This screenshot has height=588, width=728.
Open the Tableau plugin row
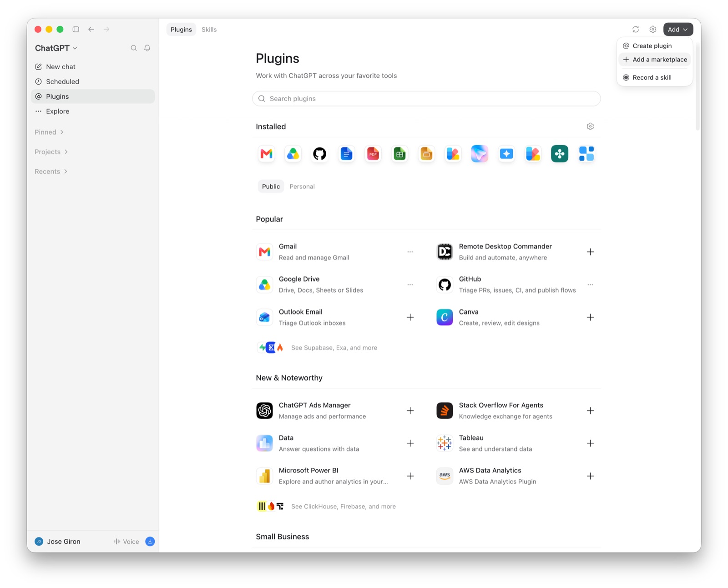tap(516, 443)
